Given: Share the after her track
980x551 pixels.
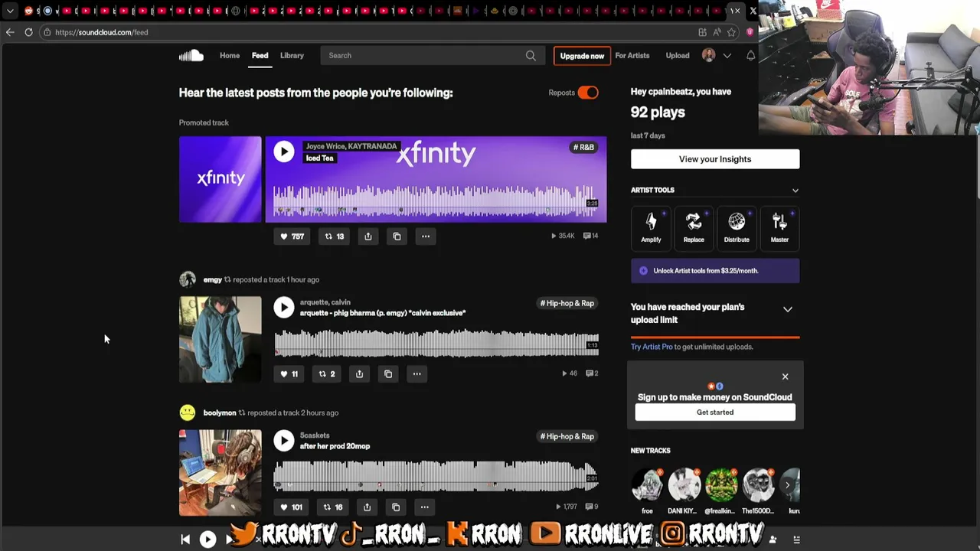Looking at the screenshot, I should pos(367,507).
